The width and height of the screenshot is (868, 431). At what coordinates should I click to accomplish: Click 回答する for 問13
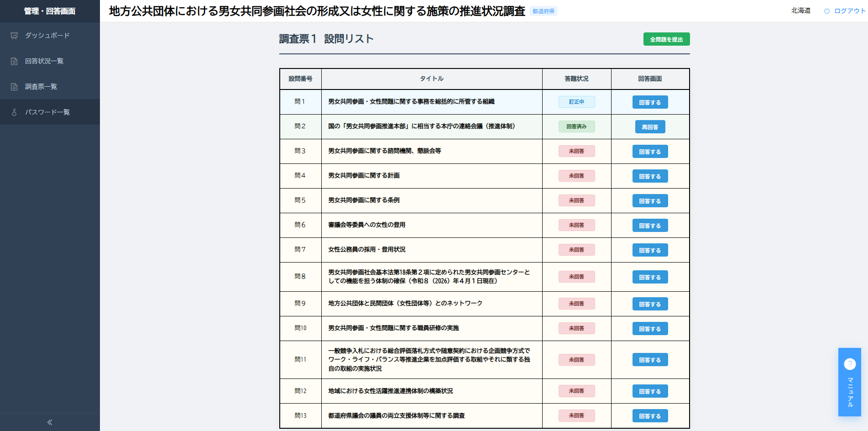[x=650, y=416]
